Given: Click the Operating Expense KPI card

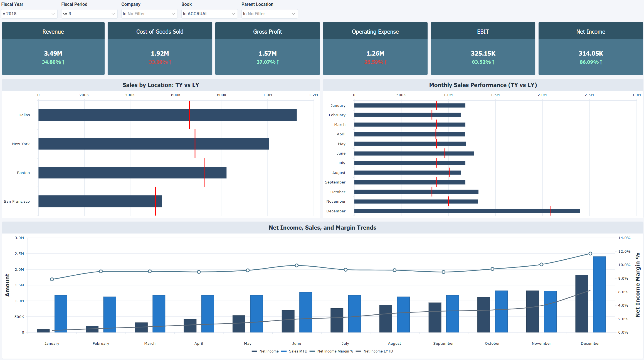Looking at the screenshot, I should 375,48.
